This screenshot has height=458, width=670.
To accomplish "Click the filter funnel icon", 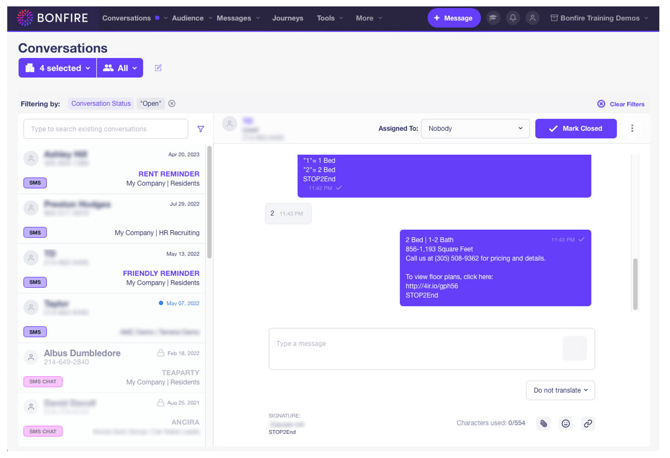I will [x=201, y=129].
